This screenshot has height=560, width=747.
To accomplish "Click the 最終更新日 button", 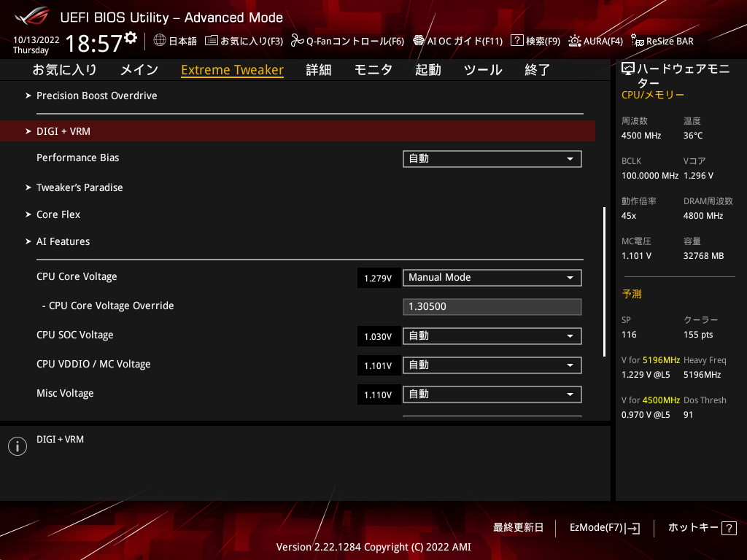I will pos(518,528).
